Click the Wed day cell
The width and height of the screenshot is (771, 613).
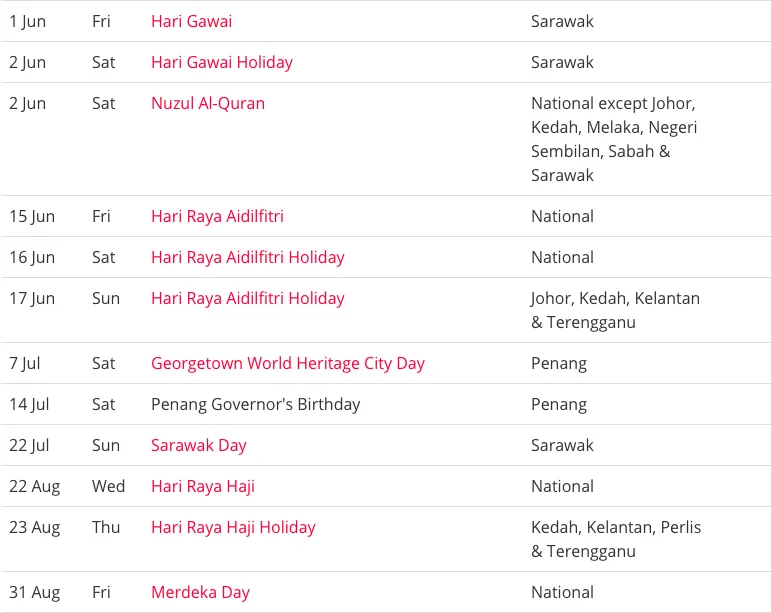pyautogui.click(x=108, y=486)
